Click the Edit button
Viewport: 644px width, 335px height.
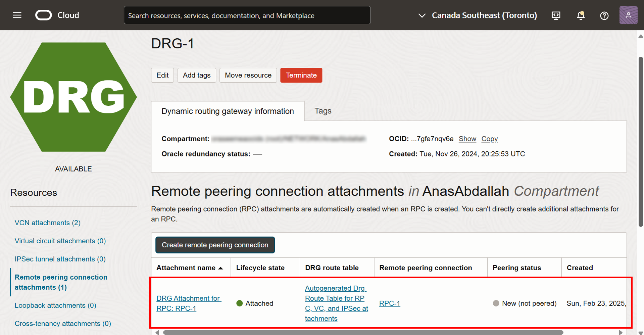coord(162,75)
